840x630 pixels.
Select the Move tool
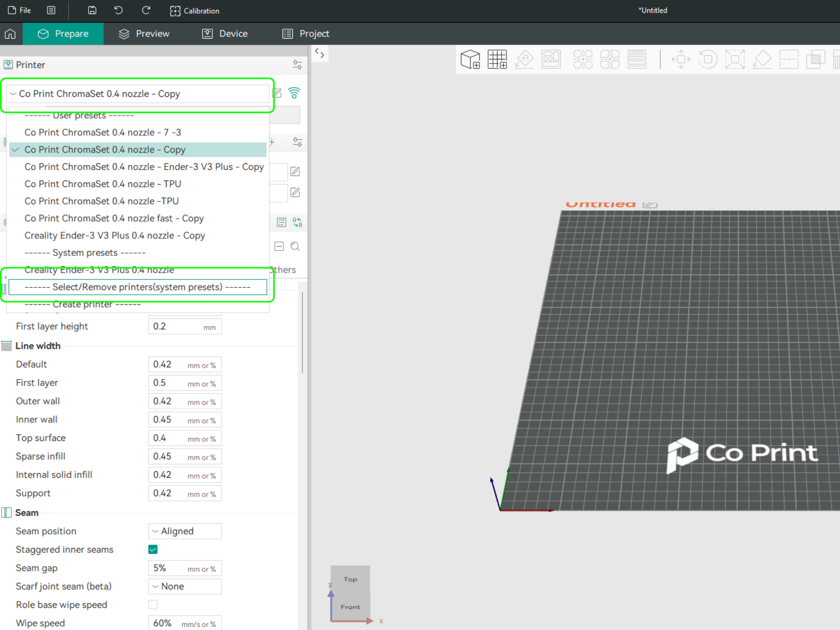coord(681,59)
